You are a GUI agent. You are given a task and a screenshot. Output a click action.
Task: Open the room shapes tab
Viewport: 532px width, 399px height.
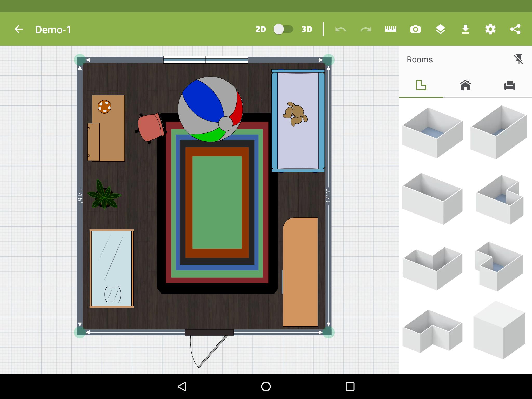click(421, 86)
